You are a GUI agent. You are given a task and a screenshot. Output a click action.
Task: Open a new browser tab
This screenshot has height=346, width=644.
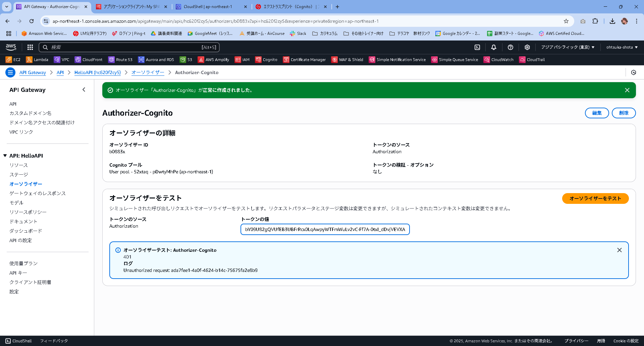pyautogui.click(x=337, y=7)
